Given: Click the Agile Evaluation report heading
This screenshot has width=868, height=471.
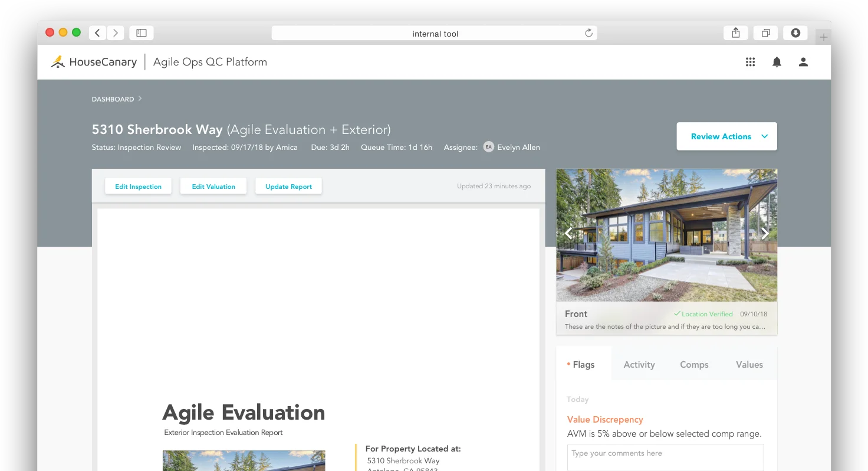Looking at the screenshot, I should pos(244,413).
